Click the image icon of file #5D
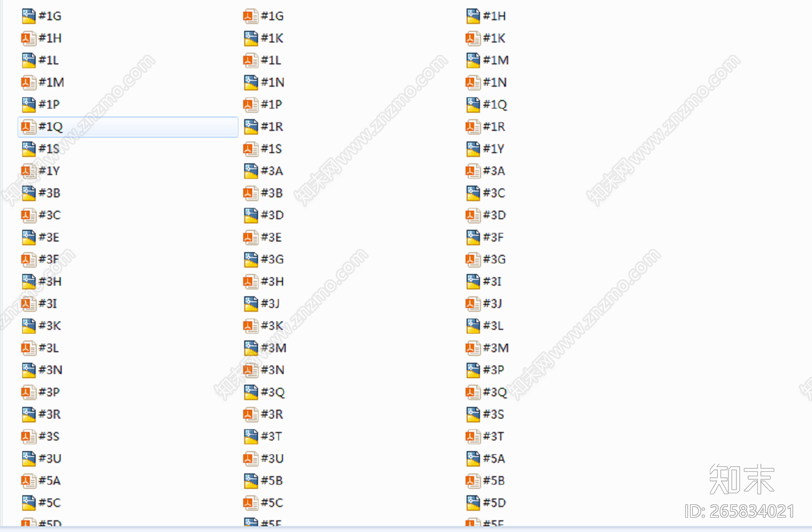This screenshot has height=532, width=812. coord(473,503)
